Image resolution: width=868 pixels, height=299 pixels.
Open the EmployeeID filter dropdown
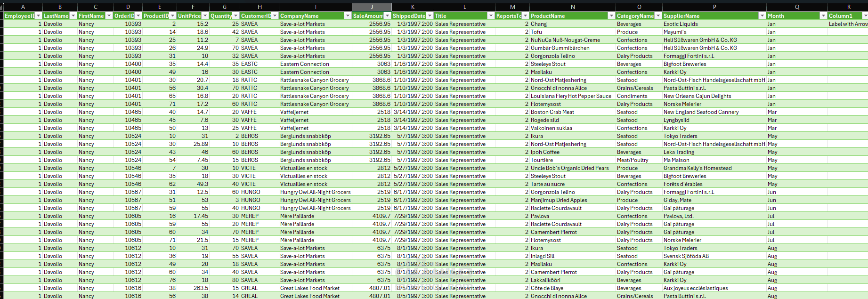[39, 16]
